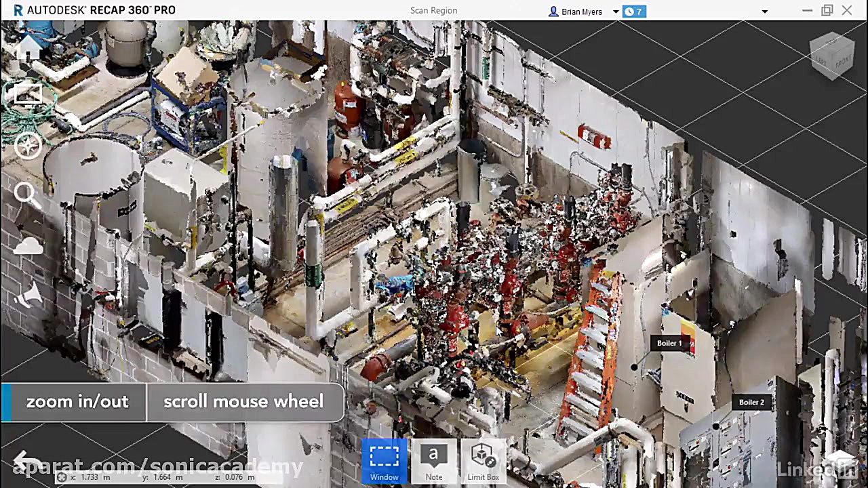This screenshot has height=488, width=868.
Task: Activate the navigation wheel tool
Action: [x=28, y=145]
